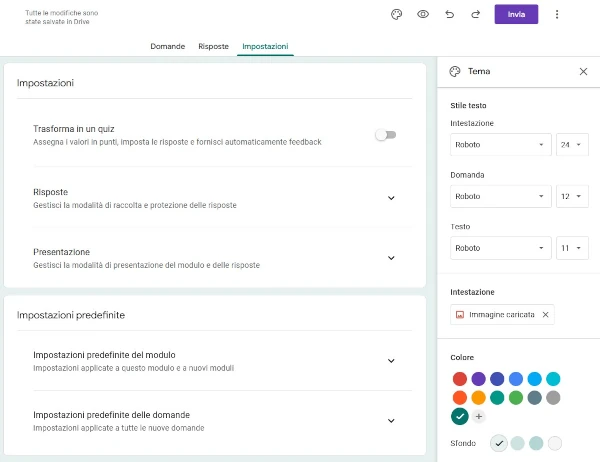The height and width of the screenshot is (462, 600).
Task: Open the Intestazione font size 24 dropdown
Action: click(x=572, y=145)
